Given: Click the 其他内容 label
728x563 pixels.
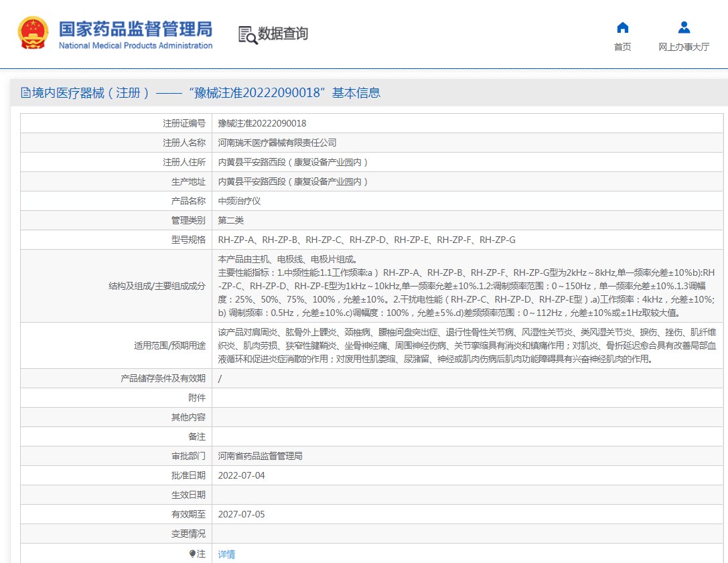Looking at the screenshot, I should point(188,417).
